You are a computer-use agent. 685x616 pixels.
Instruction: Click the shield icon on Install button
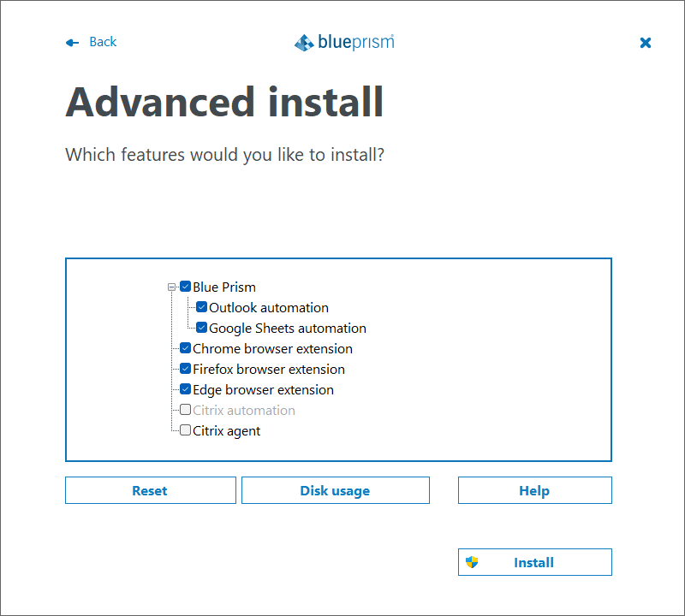pos(472,562)
